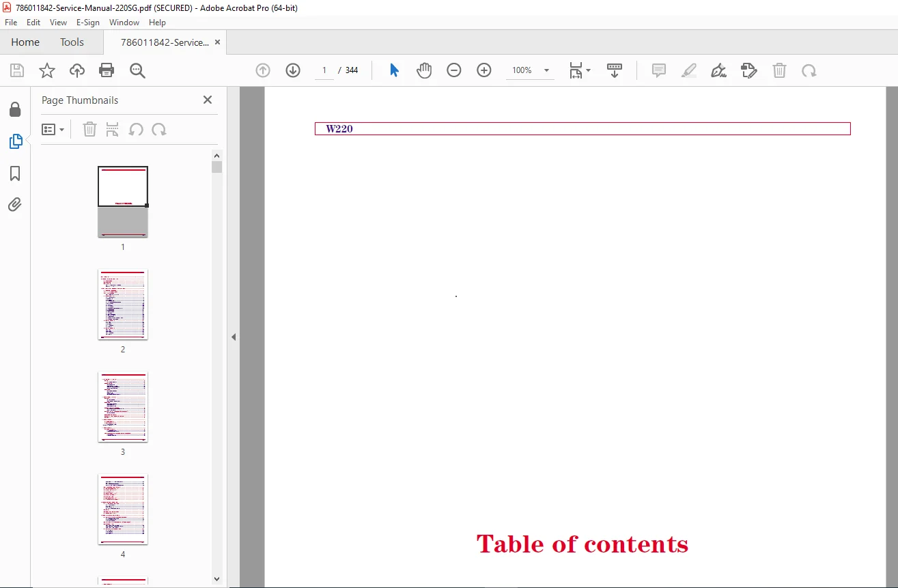Click the toolbar rotate icon
This screenshot has height=588, width=898.
click(x=809, y=70)
